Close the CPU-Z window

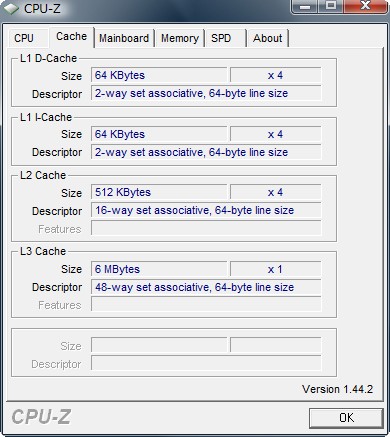click(x=365, y=6)
